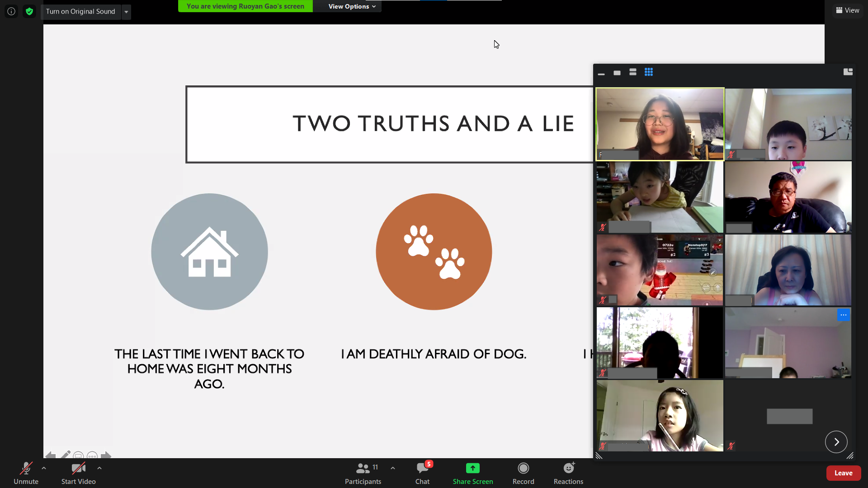The image size is (868, 488).
Task: Open the blue more-options button on the video tile
Action: click(x=844, y=315)
